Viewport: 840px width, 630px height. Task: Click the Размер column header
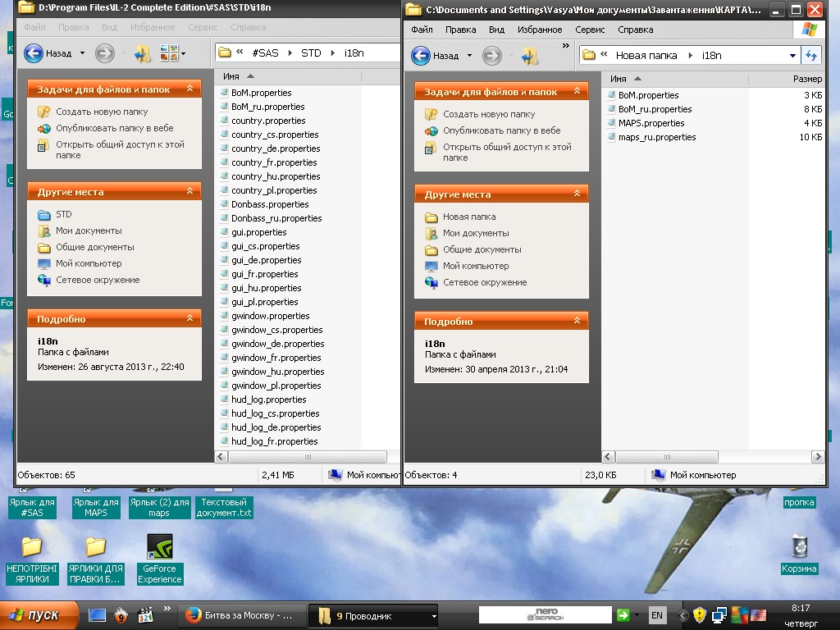tap(806, 79)
